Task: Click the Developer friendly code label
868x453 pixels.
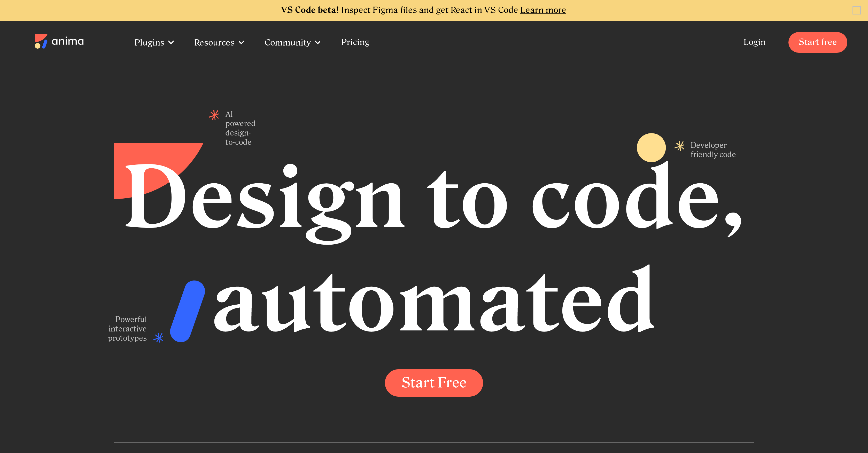Action: [x=713, y=150]
